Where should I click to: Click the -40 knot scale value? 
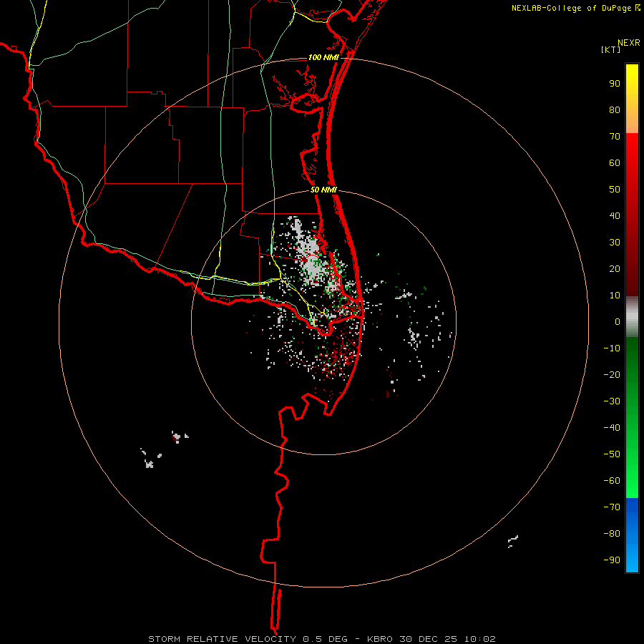point(612,428)
